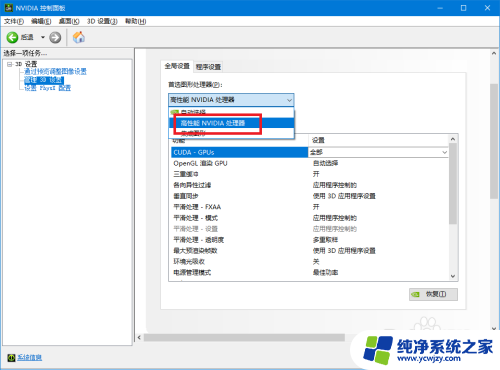Open the 首选图形处理器 combo box

click(231, 100)
